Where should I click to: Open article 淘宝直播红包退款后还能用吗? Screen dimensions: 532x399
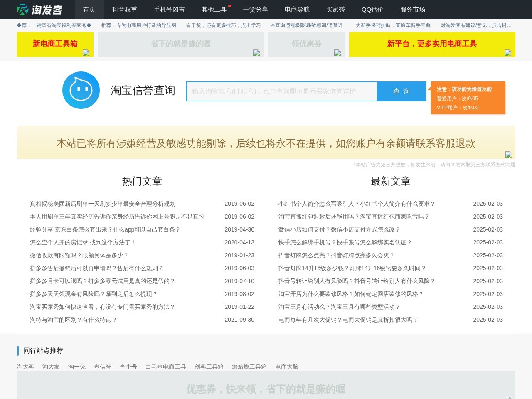(354, 217)
